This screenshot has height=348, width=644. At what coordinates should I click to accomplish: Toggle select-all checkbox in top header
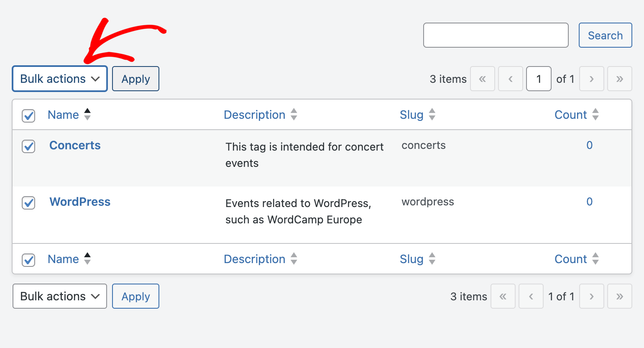pos(28,115)
